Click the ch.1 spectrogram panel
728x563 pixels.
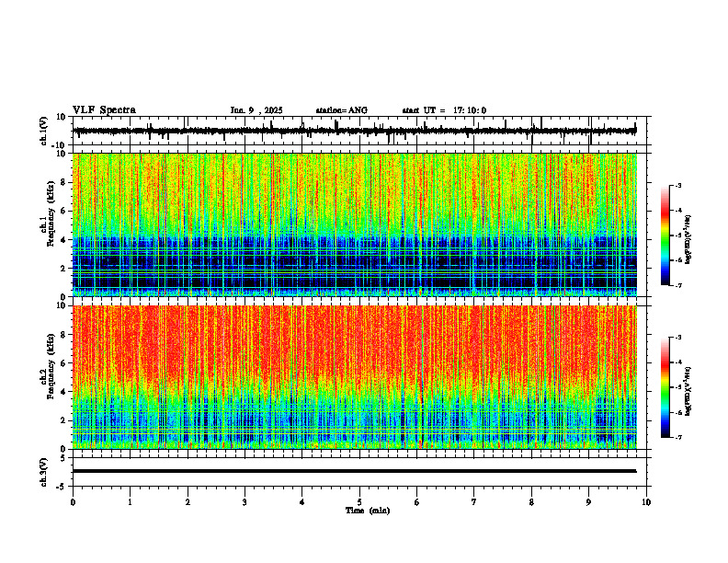point(354,224)
